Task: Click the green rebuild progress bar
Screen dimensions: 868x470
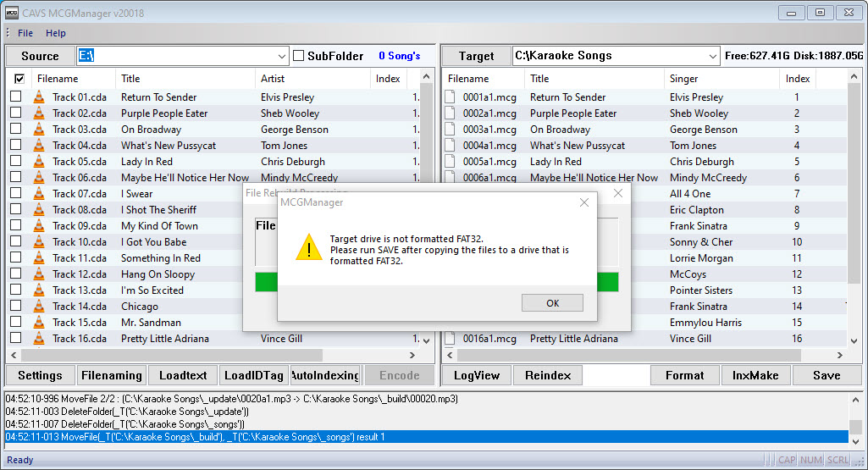Action: point(436,282)
